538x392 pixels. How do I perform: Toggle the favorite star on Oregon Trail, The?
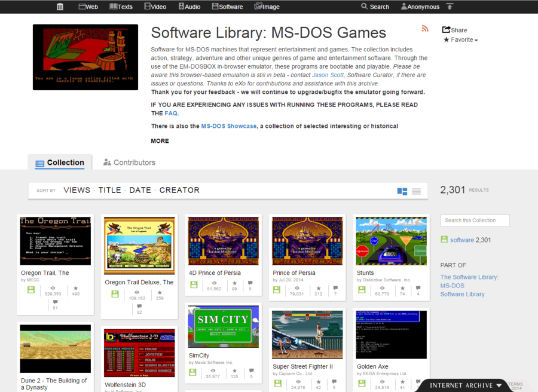pyautogui.click(x=76, y=289)
